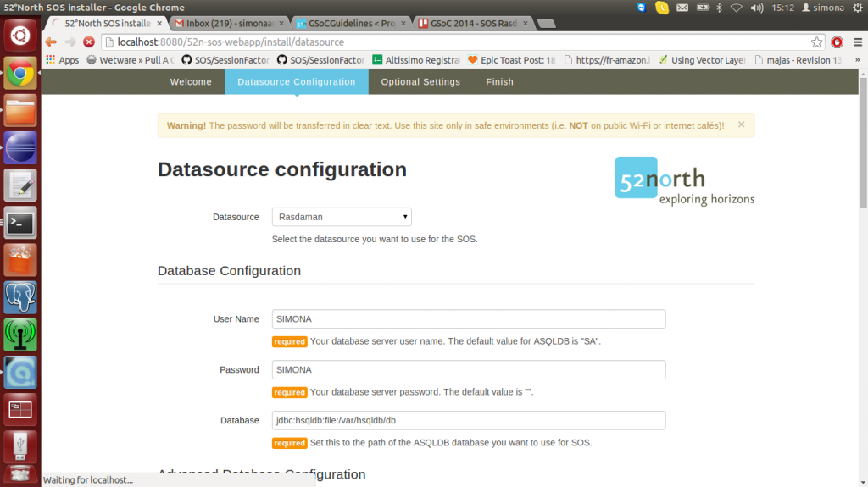Go back with Chrome back arrow
868x487 pixels.
point(51,42)
